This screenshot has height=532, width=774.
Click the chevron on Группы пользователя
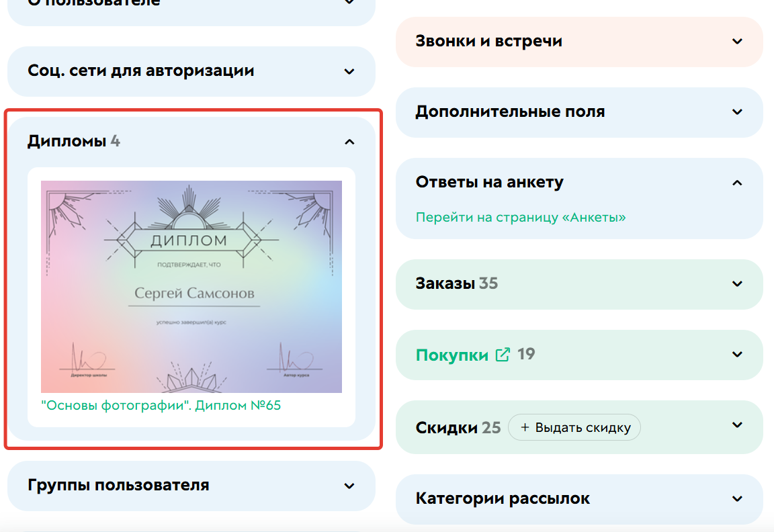[x=349, y=486]
